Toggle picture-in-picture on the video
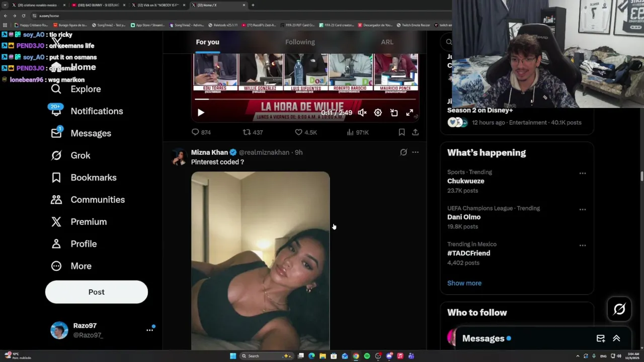The width and height of the screenshot is (644, 362). 394,113
